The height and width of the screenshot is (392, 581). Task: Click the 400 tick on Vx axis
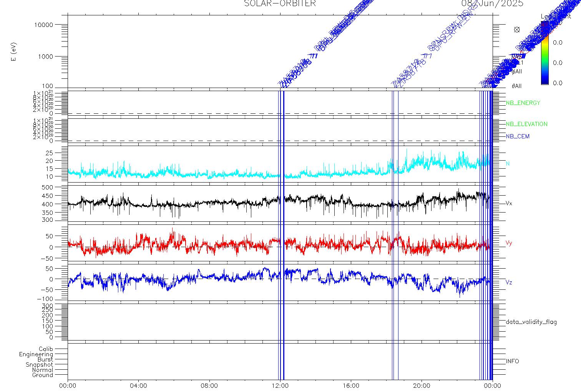click(47, 204)
